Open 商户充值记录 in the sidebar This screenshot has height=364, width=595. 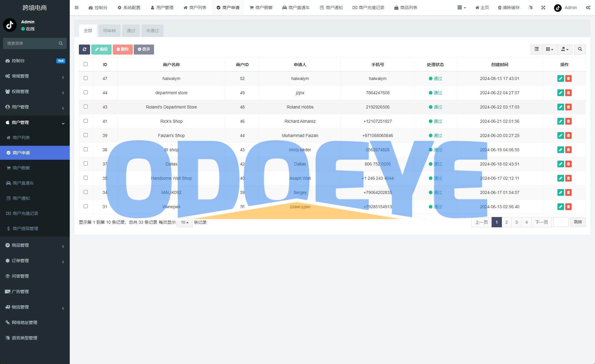click(x=35, y=213)
